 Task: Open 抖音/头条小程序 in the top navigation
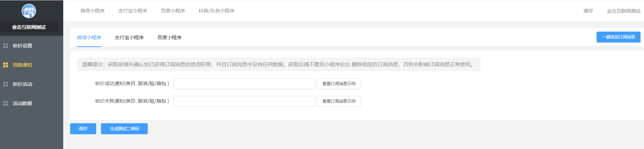tap(216, 11)
